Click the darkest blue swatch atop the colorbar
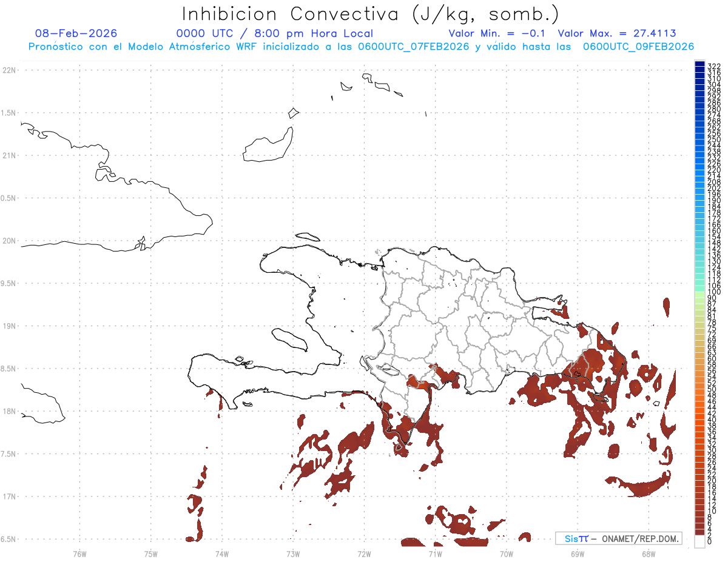The width and height of the screenshot is (728, 562). [699, 64]
